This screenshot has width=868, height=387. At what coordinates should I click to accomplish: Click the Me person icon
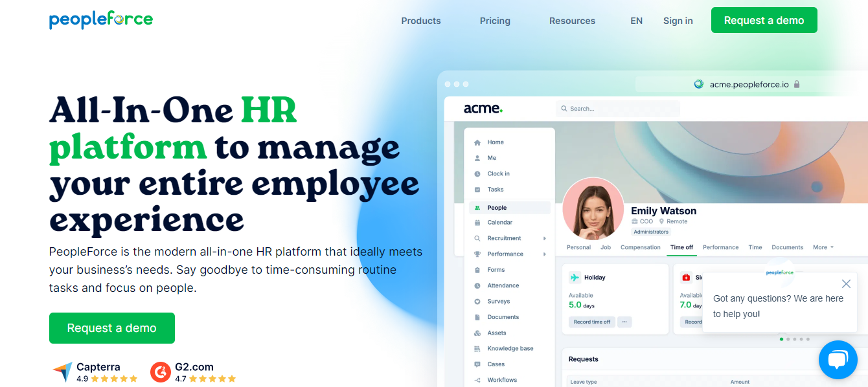pos(477,158)
